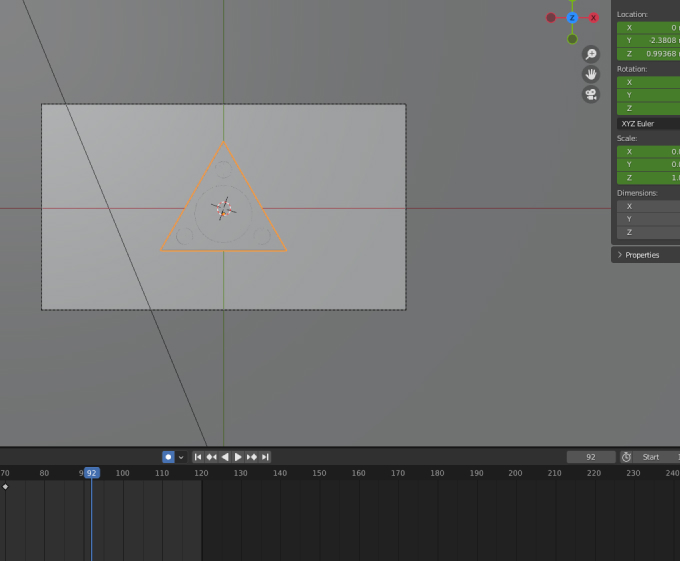Image resolution: width=680 pixels, height=561 pixels.
Task: Click frame 200 on the timeline ruler
Action: (515, 473)
